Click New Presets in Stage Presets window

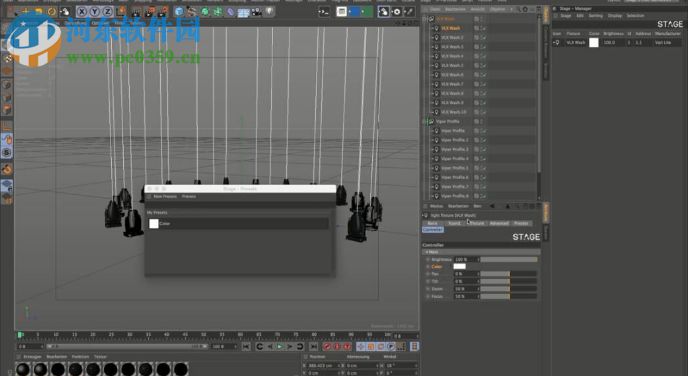[165, 196]
